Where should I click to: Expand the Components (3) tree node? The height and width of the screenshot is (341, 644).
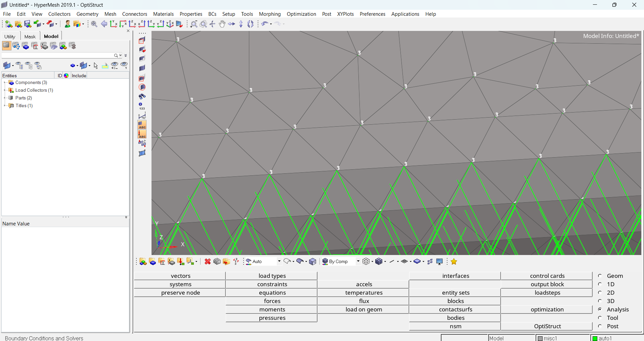tap(5, 83)
